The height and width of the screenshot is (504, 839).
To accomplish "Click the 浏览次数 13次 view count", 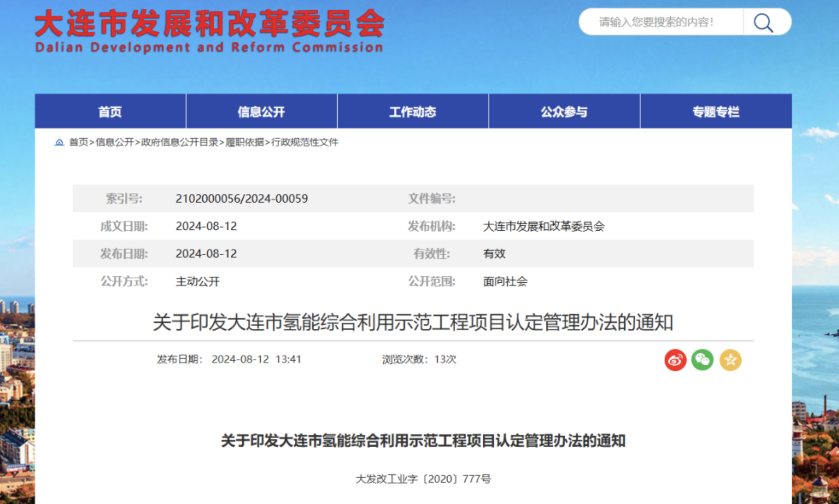I will tap(419, 359).
